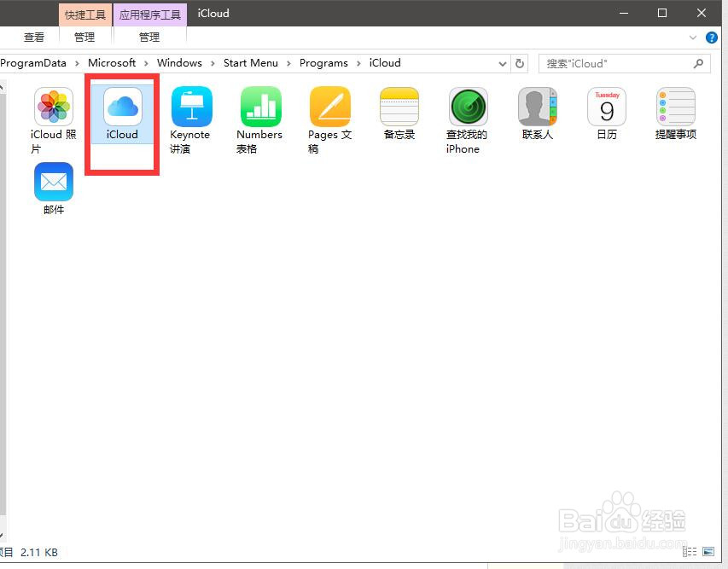Viewport: 728px width, 569px height.
Task: Open 管理 tab under 应用程序工具
Action: pyautogui.click(x=149, y=38)
